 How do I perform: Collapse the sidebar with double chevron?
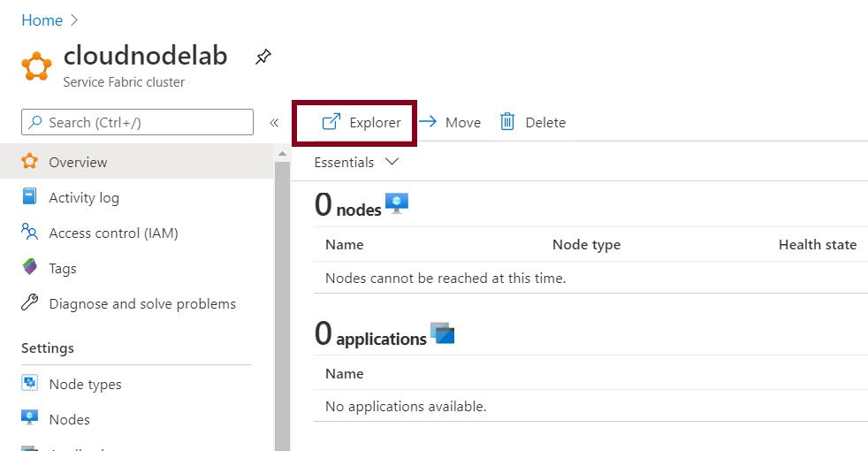[x=274, y=122]
